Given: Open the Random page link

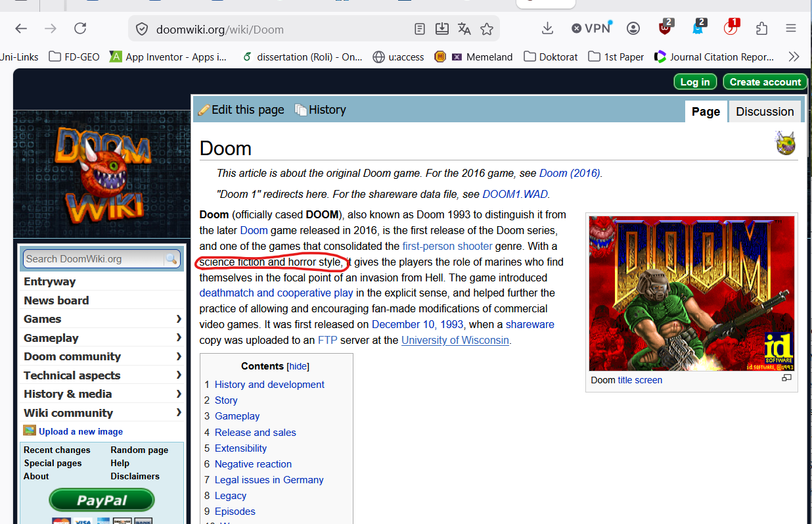Looking at the screenshot, I should pos(139,450).
